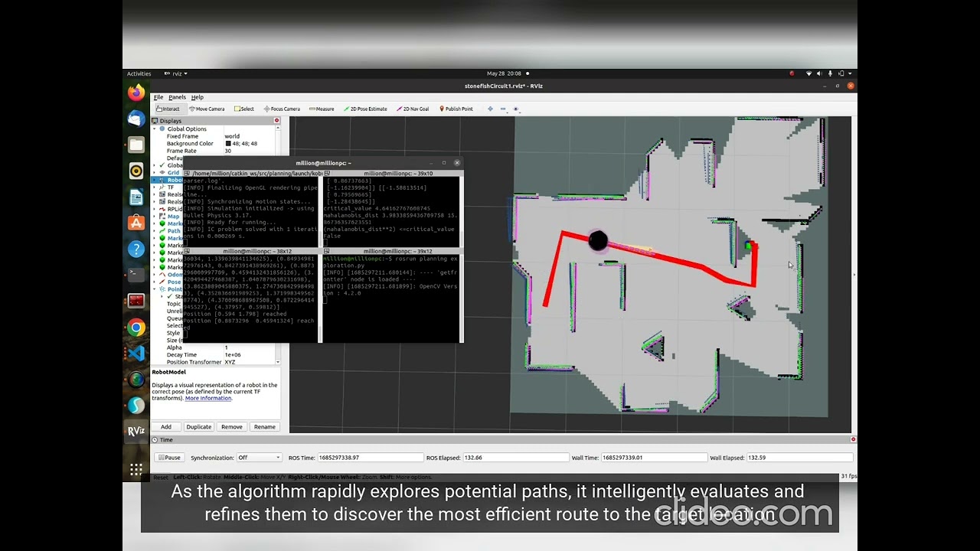Select the TF display row

coord(168,187)
